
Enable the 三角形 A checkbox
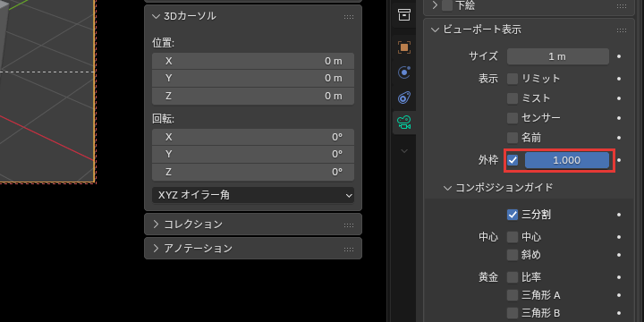point(513,295)
